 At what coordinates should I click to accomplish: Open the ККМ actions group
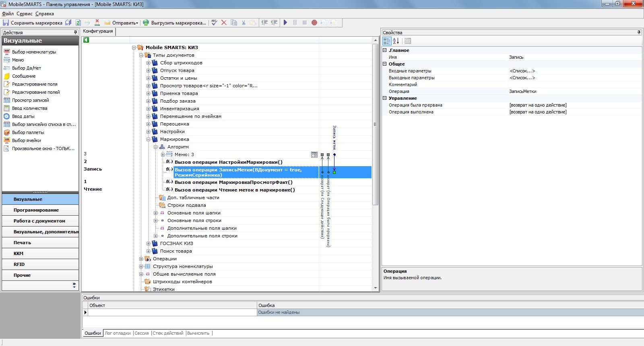coord(40,253)
